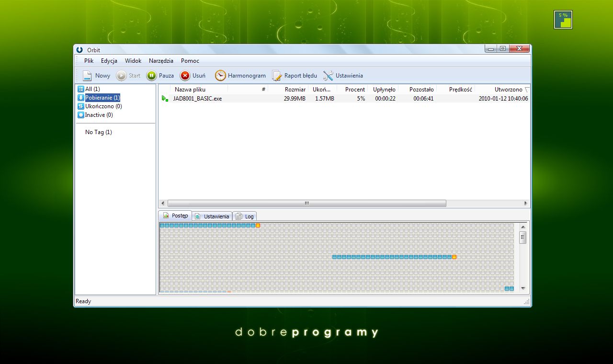The image size is (613, 364).
Task: Open the Plik menu
Action: [x=89, y=61]
